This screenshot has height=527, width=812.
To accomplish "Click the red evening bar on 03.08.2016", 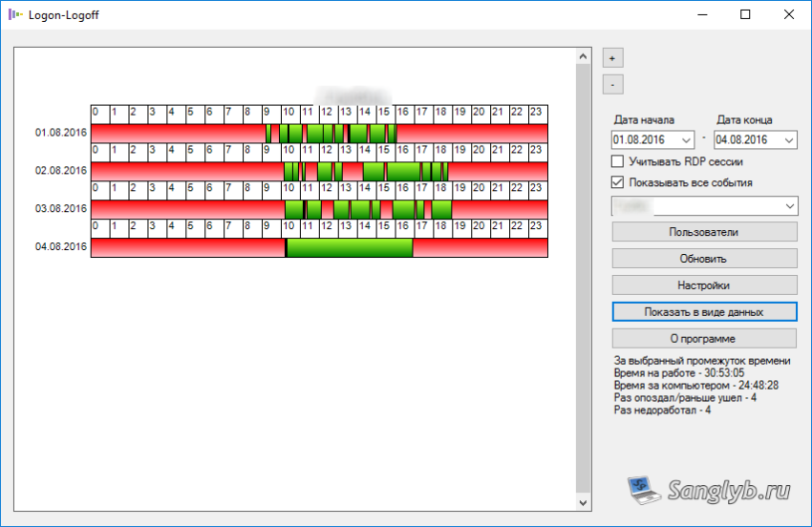I will point(500,209).
